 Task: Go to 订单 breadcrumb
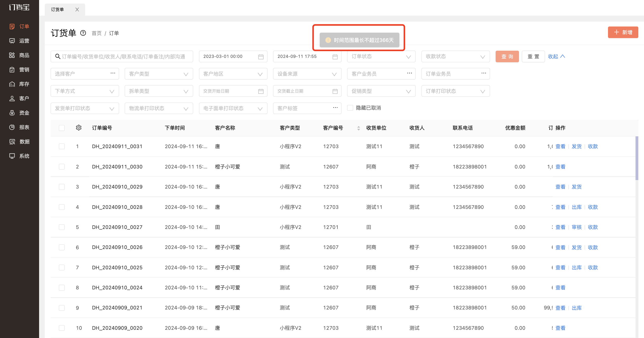point(114,33)
